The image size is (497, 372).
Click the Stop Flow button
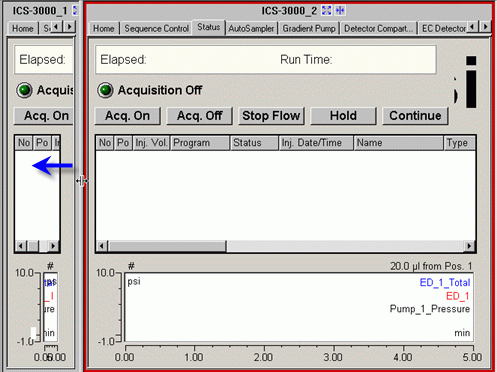click(271, 116)
